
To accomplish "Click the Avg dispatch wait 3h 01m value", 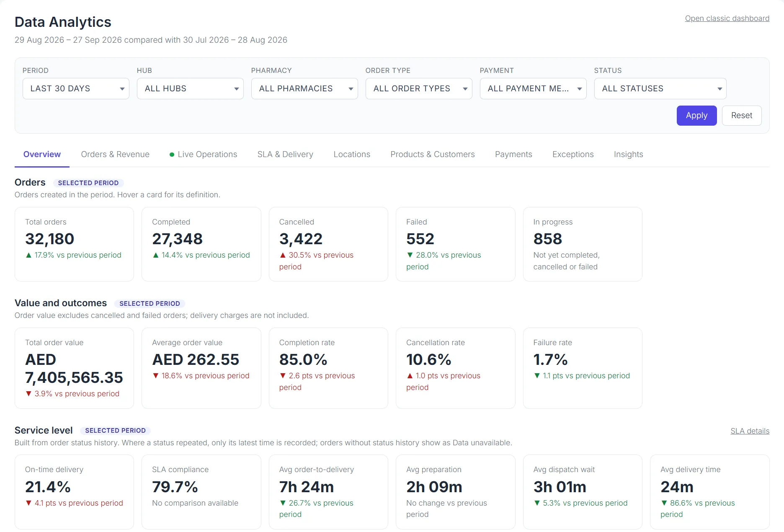I will point(560,487).
